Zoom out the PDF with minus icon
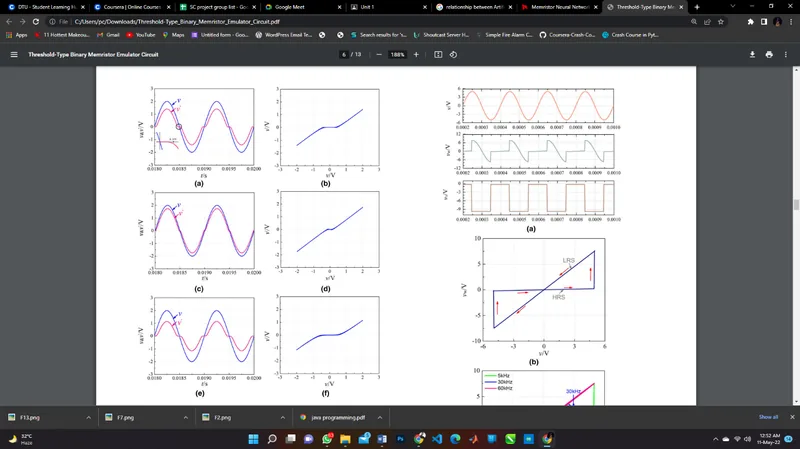800x449 pixels. coord(379,55)
